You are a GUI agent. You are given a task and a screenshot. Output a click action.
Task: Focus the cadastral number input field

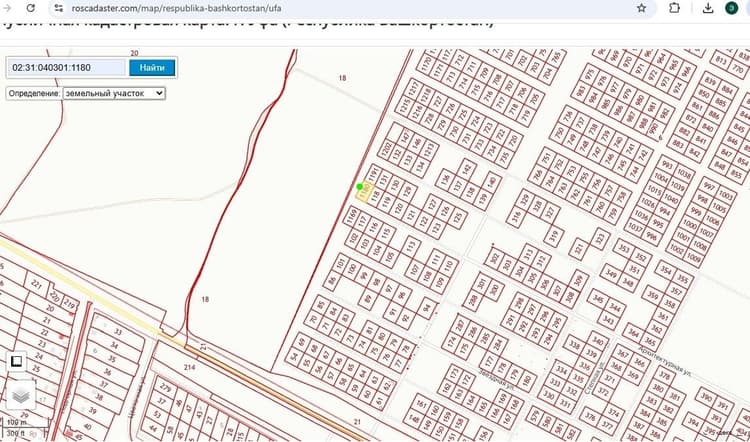pos(66,67)
